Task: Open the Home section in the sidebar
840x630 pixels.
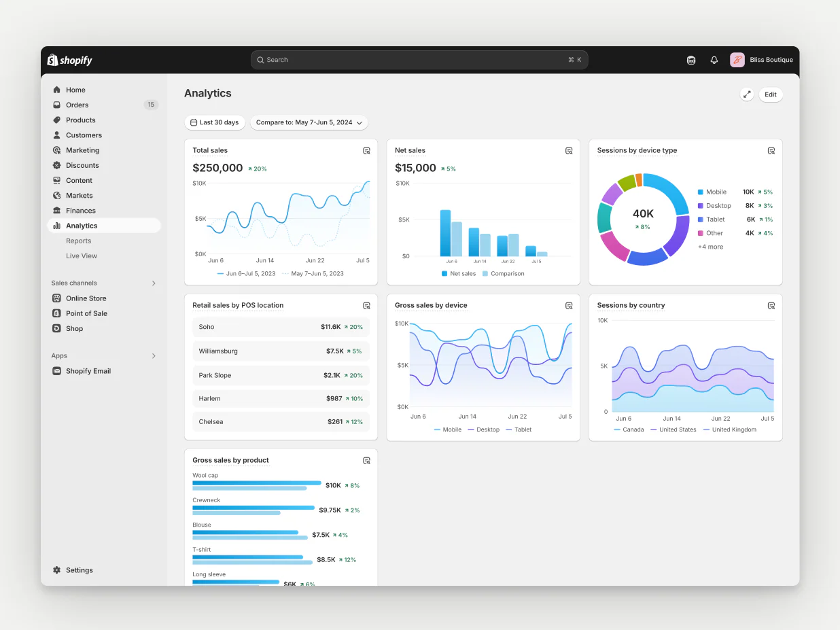Action: point(75,90)
